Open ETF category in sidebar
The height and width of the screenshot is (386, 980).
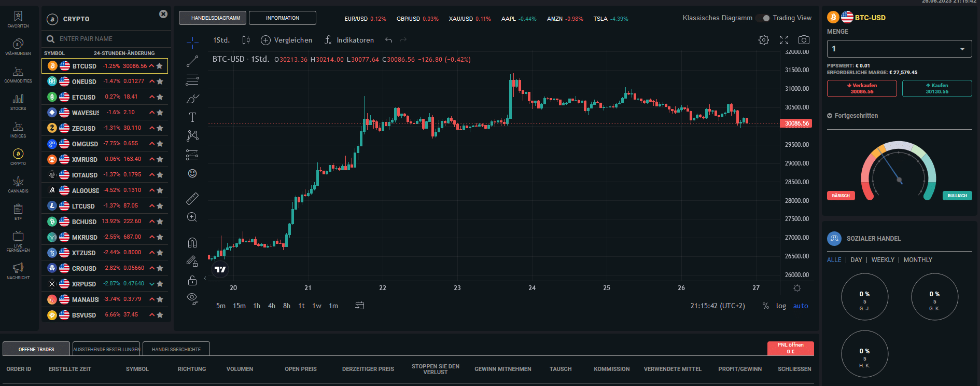[x=18, y=212]
